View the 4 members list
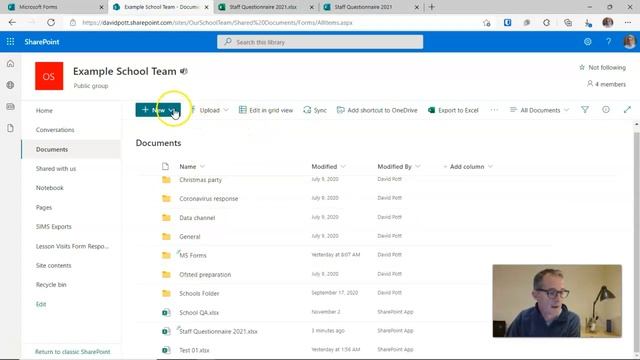This screenshot has height=360, width=640. (606, 84)
